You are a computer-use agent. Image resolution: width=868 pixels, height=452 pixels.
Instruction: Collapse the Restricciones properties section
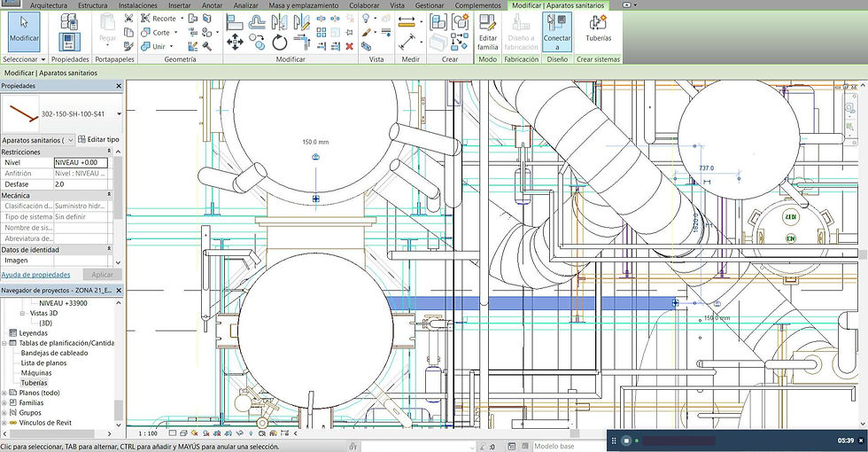pyautogui.click(x=109, y=152)
